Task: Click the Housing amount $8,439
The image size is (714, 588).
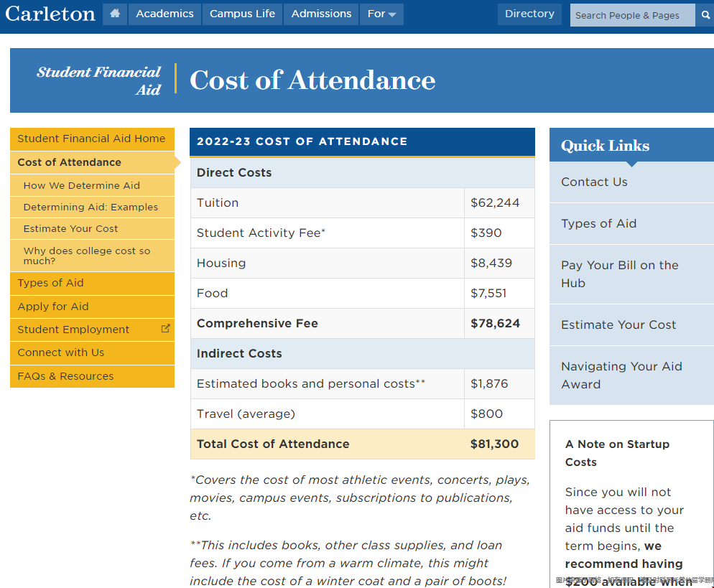Action: click(x=491, y=263)
